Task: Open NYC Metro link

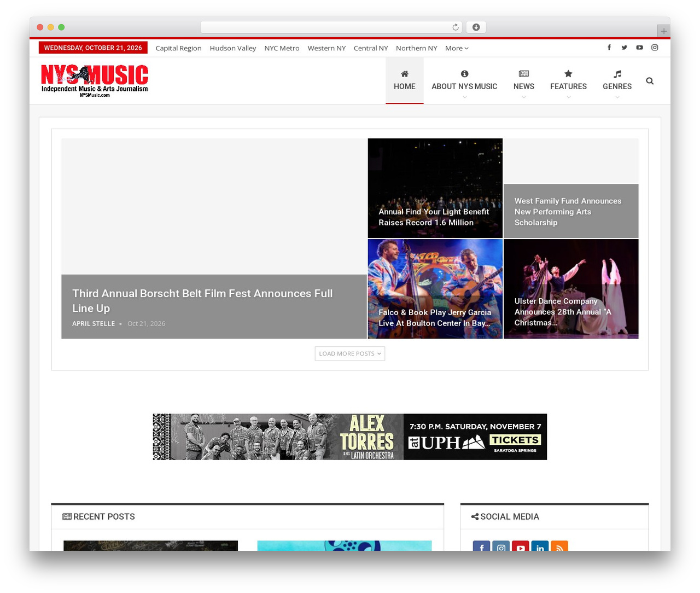Action: coord(282,48)
